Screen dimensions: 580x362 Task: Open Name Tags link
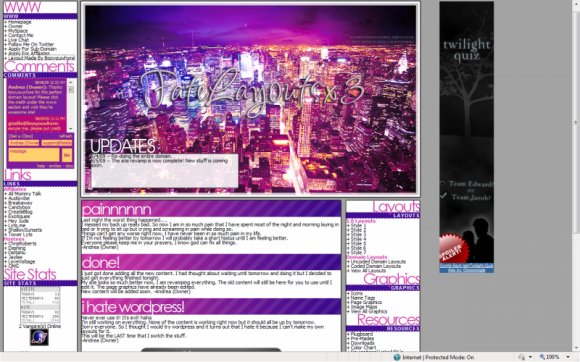tap(362, 298)
